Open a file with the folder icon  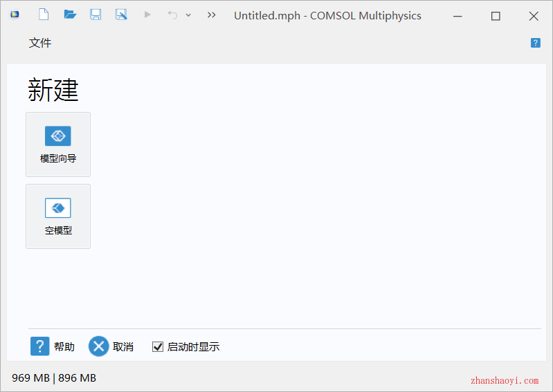[x=70, y=15]
